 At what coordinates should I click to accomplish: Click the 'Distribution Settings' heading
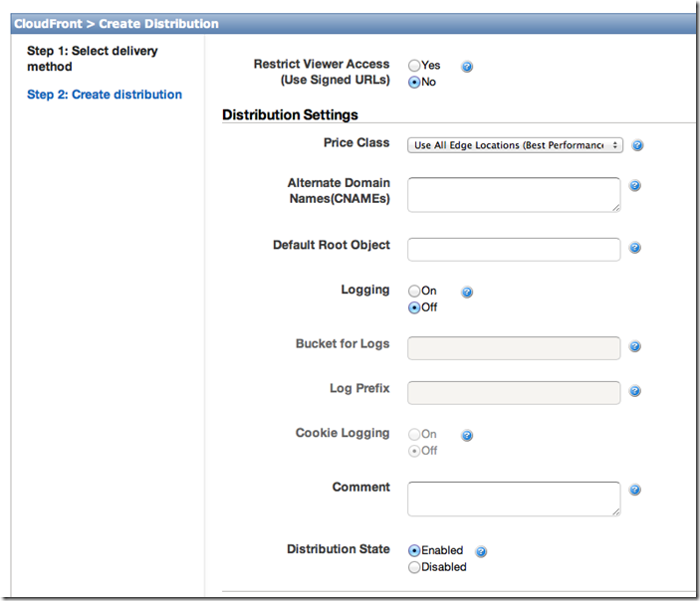(290, 114)
